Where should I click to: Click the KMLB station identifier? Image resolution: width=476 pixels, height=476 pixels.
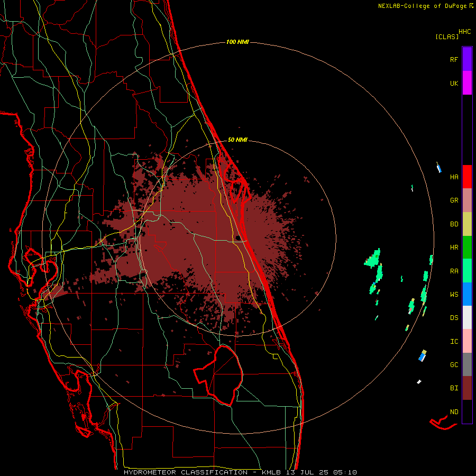(271, 472)
